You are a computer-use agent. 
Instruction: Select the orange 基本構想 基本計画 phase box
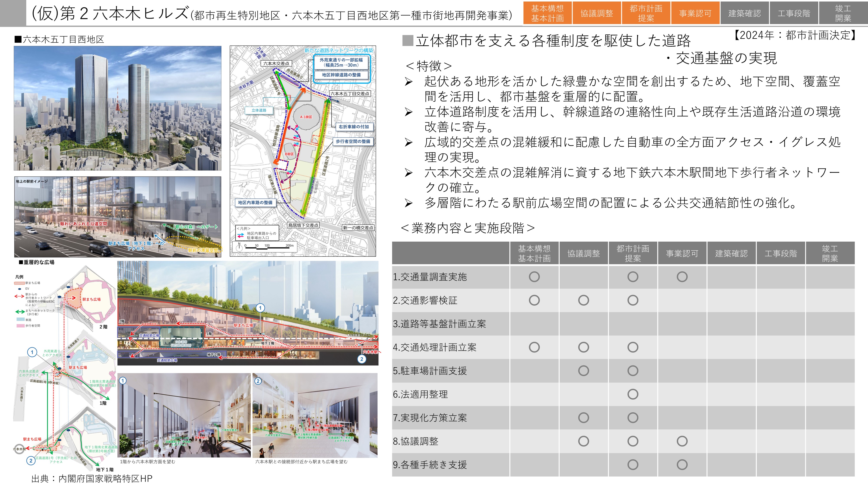point(547,13)
